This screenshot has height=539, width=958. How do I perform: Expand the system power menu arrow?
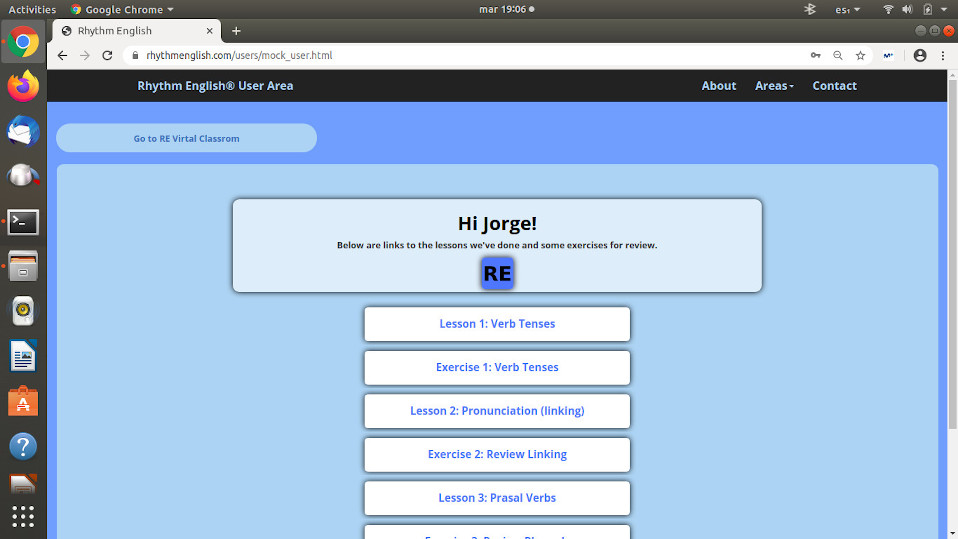(x=945, y=9)
